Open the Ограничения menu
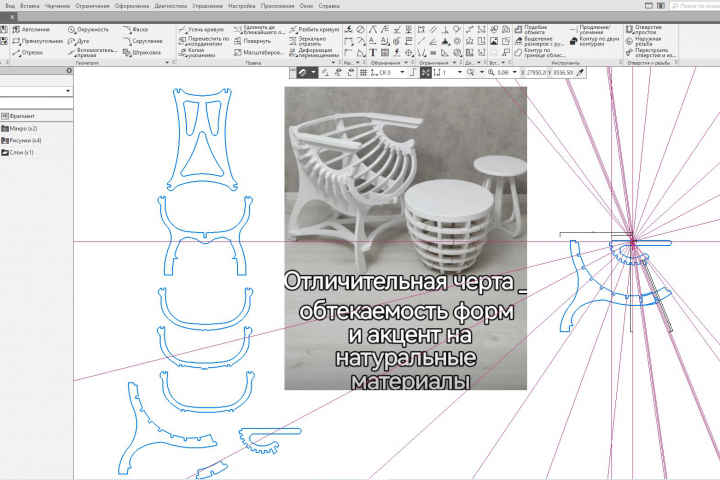This screenshot has height=480, width=720. point(92,6)
